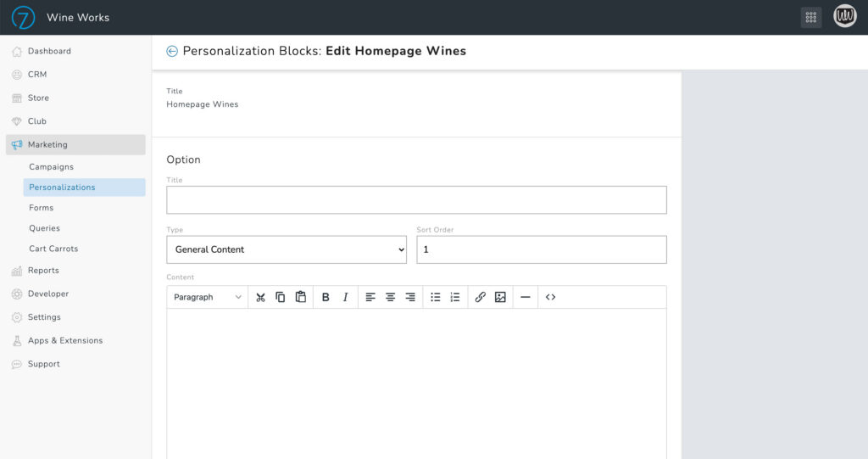
Task: Insert a bulleted list
Action: (435, 297)
